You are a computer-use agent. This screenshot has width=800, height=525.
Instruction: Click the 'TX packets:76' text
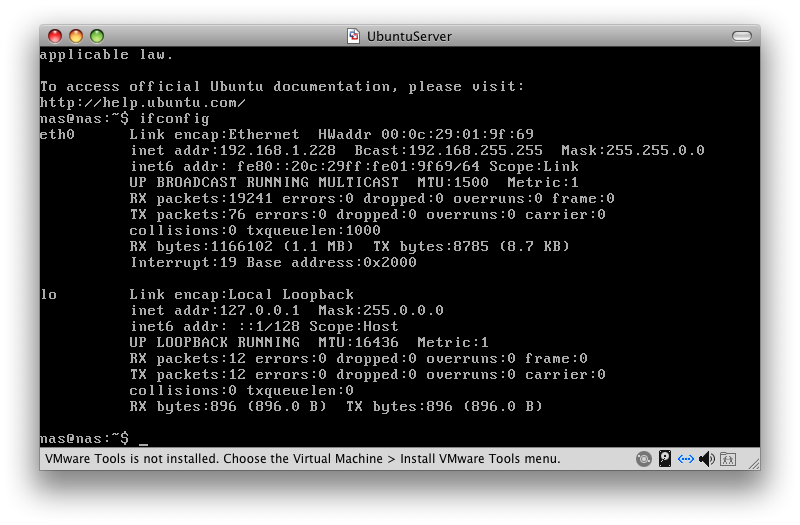pyautogui.click(x=188, y=214)
